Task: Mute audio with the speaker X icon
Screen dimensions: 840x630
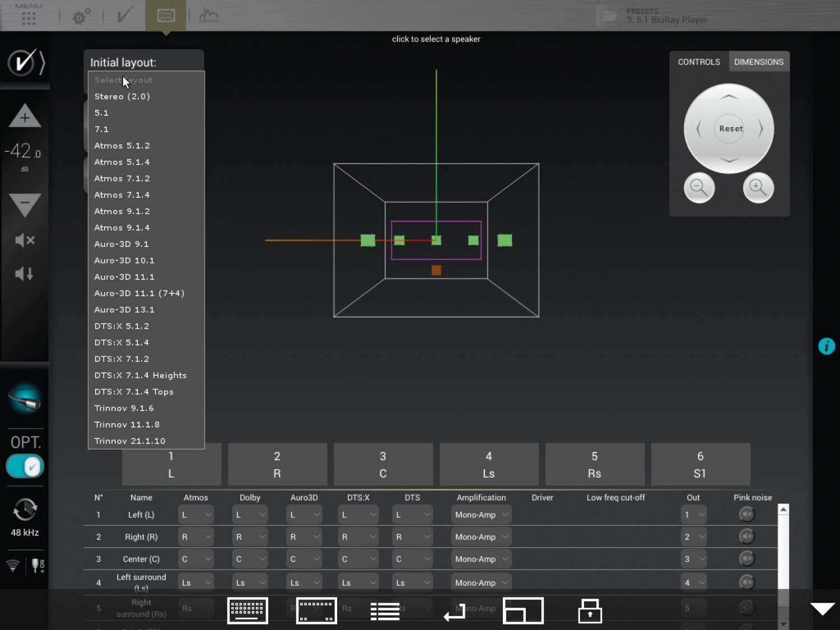Action: point(25,240)
